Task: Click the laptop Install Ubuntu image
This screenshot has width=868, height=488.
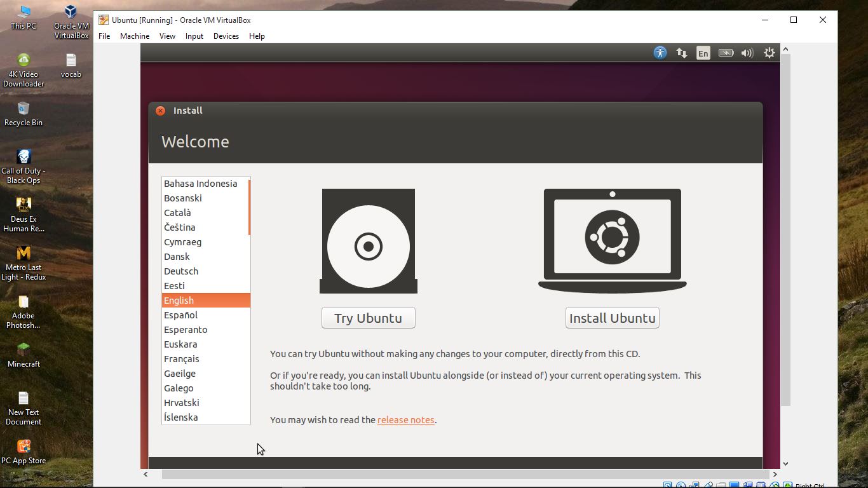Action: click(x=613, y=240)
